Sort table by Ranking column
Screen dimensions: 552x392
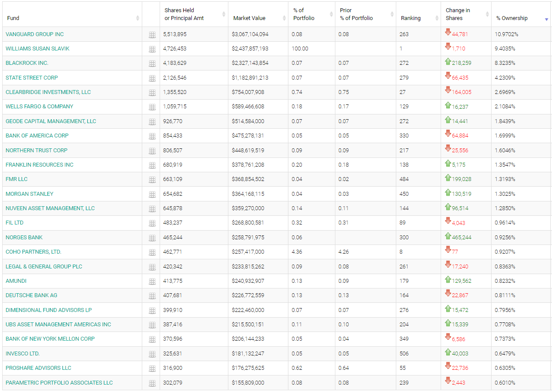coord(418,14)
